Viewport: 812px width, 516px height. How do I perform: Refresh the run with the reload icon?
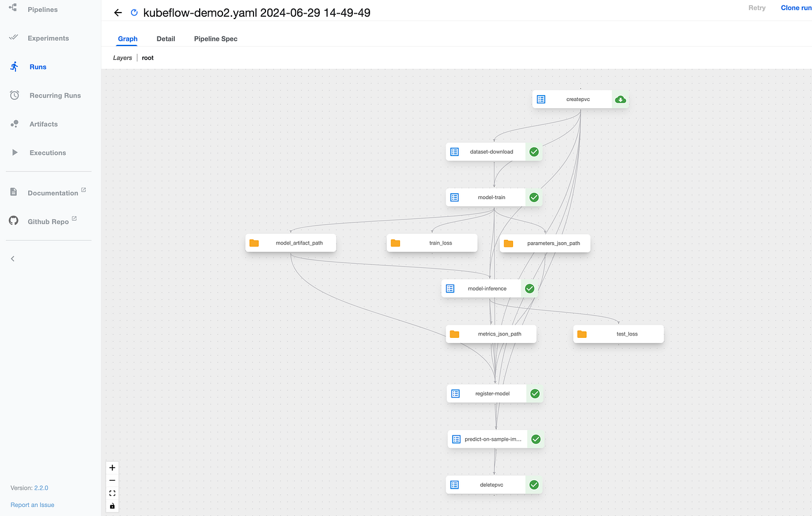(x=133, y=12)
